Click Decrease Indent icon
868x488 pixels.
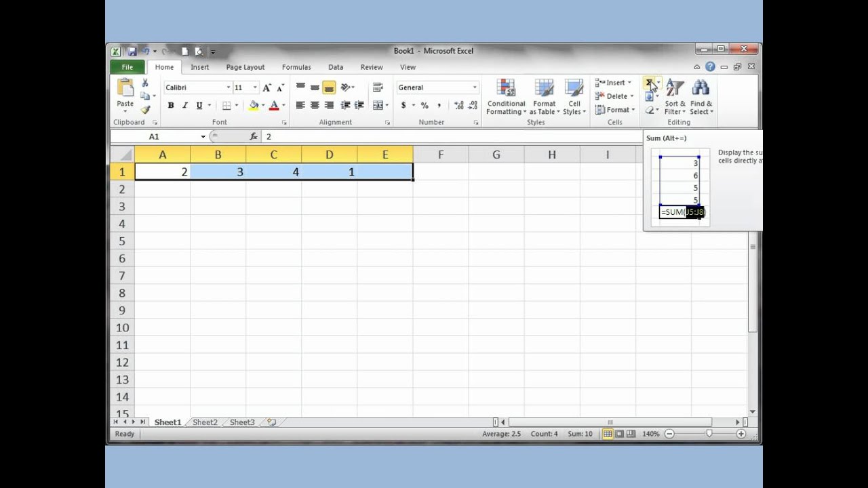point(345,105)
